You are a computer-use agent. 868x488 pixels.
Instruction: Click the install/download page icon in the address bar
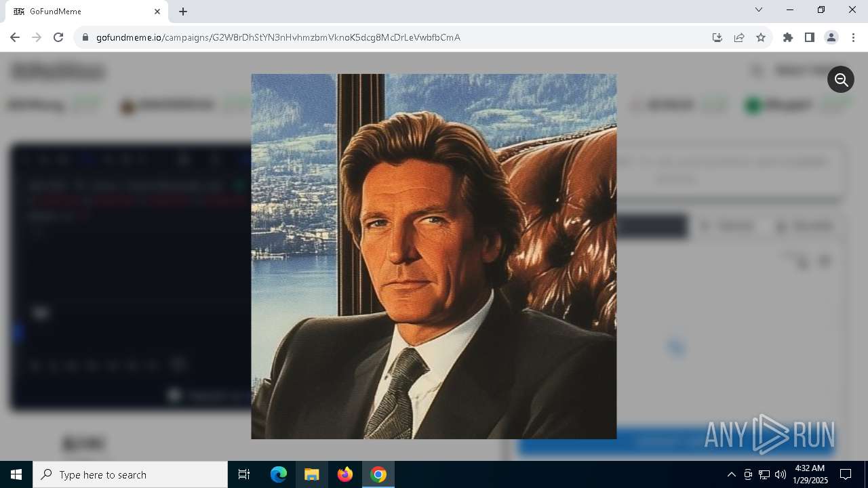coord(717,37)
